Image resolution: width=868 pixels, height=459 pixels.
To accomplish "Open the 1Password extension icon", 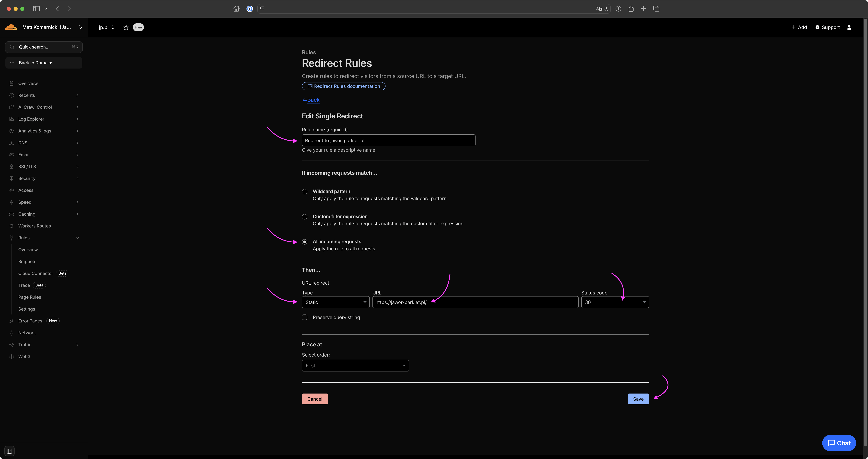I will pos(250,9).
